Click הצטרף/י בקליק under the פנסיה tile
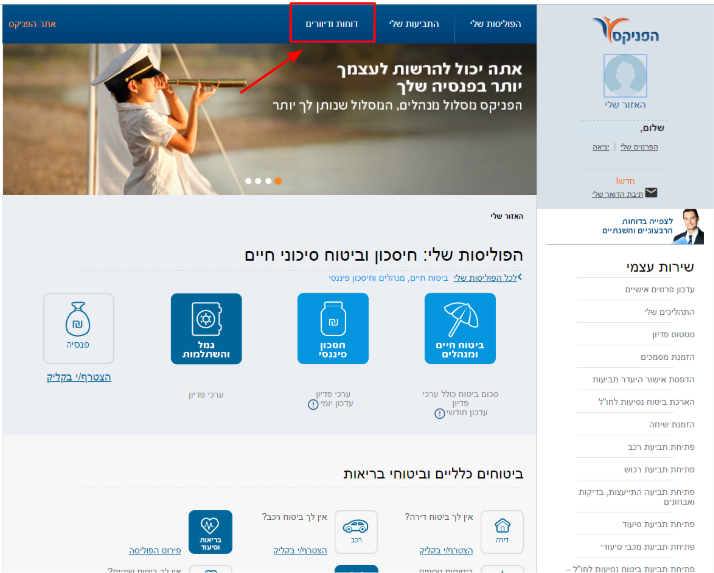This screenshot has height=573, width=714. (79, 377)
